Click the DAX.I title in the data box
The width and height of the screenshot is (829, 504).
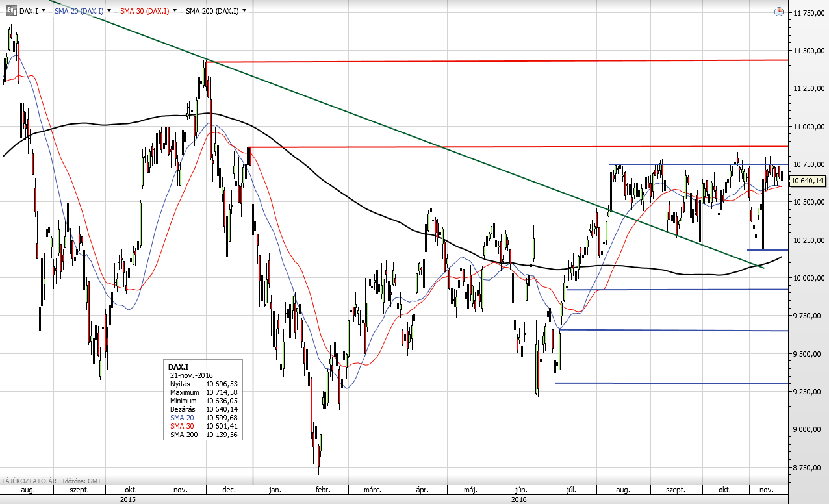pyautogui.click(x=178, y=367)
